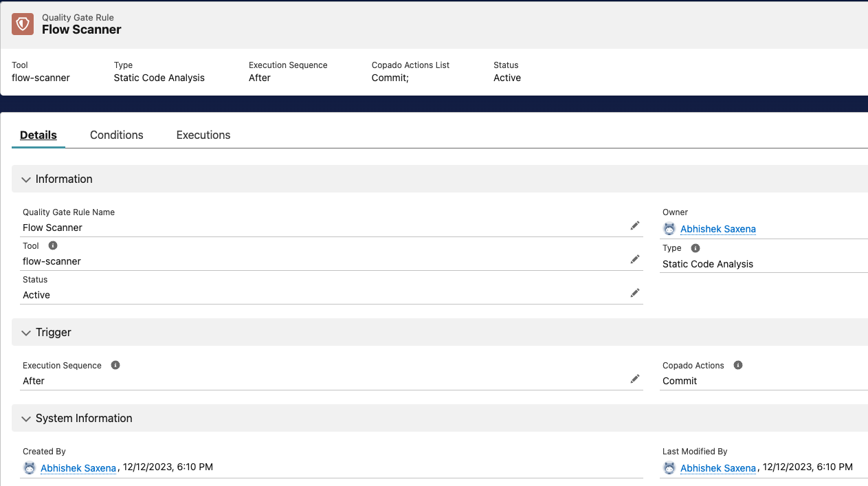868x486 pixels.
Task: Open Created By Abhishek Saxena link
Action: tap(78, 468)
